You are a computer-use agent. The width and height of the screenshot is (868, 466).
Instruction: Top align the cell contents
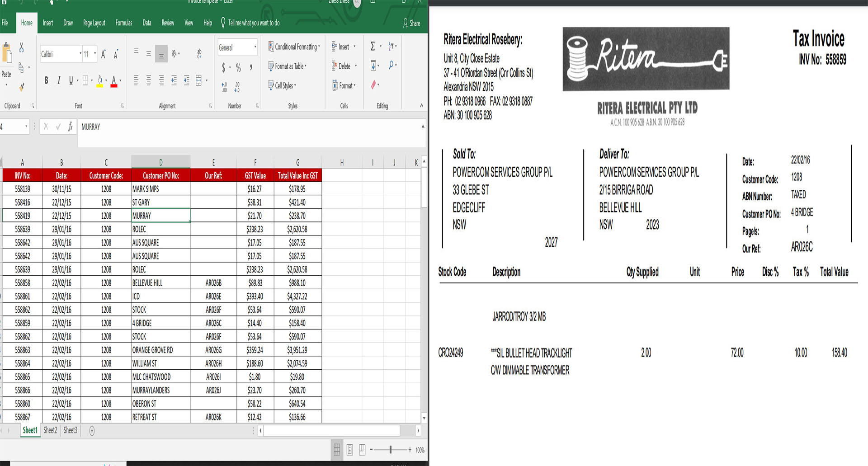(x=136, y=51)
